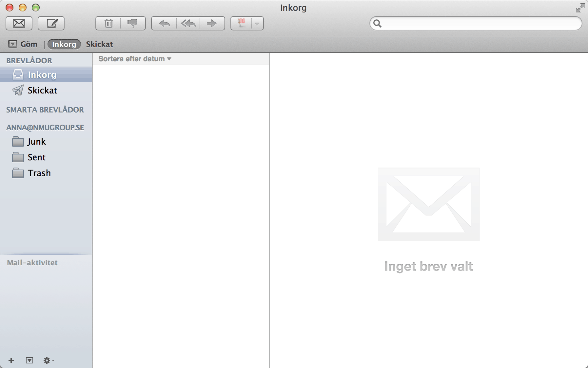Add a new mailbox with plus button
The height and width of the screenshot is (368, 588).
pyautogui.click(x=11, y=360)
